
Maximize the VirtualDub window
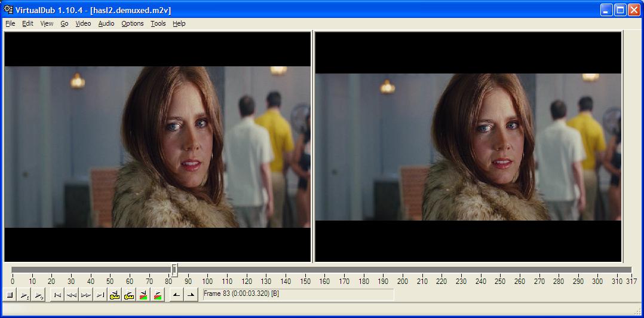point(620,10)
